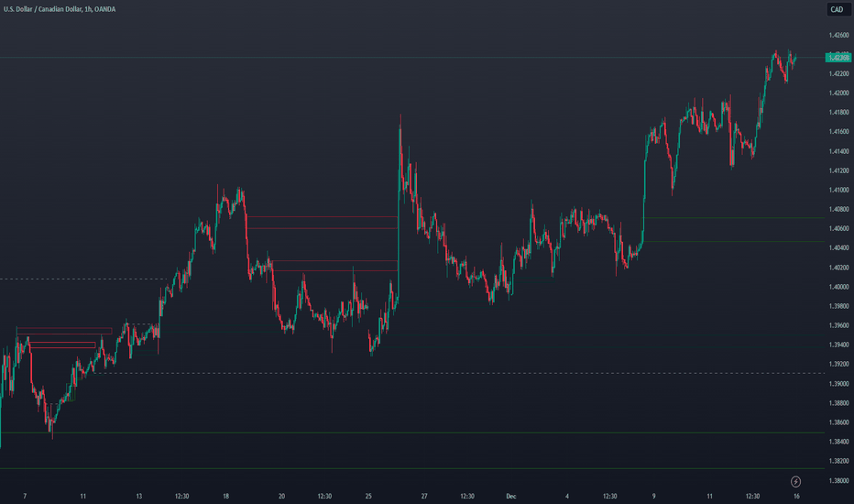Click the 1.40600 price axis label

coord(838,229)
